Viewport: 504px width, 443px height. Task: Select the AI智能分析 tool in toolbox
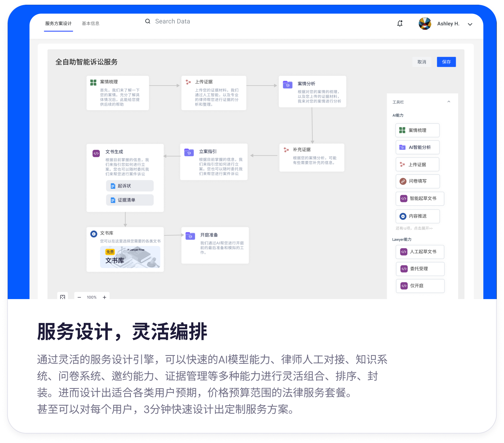pos(417,147)
